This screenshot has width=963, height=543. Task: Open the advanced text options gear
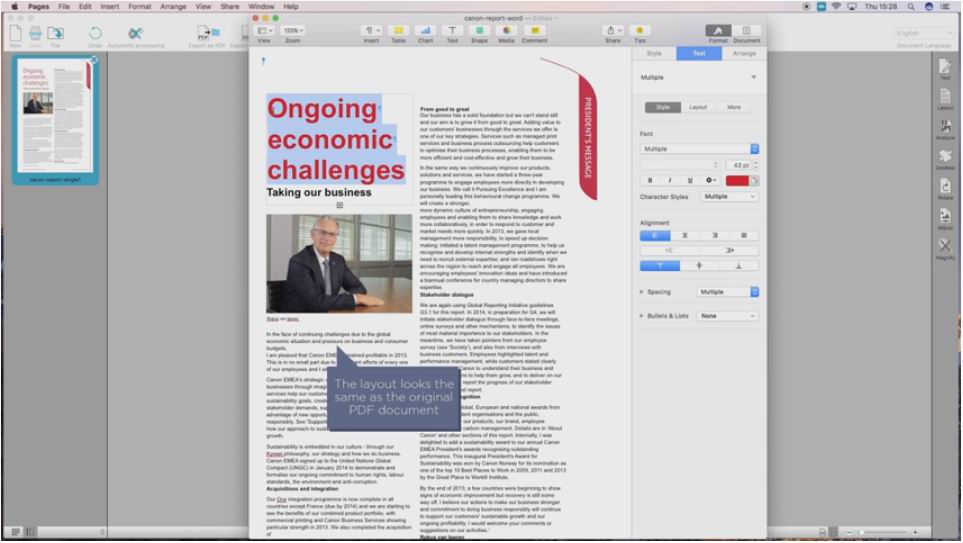(711, 181)
